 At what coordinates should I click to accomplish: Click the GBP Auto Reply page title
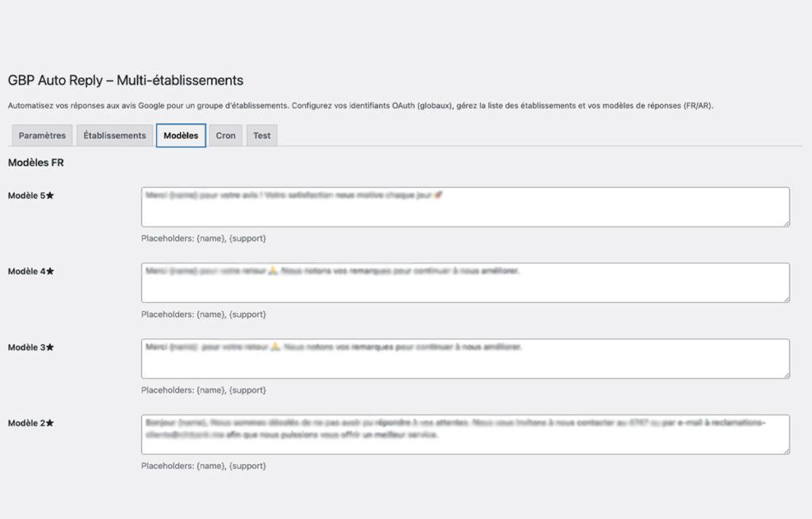point(125,80)
